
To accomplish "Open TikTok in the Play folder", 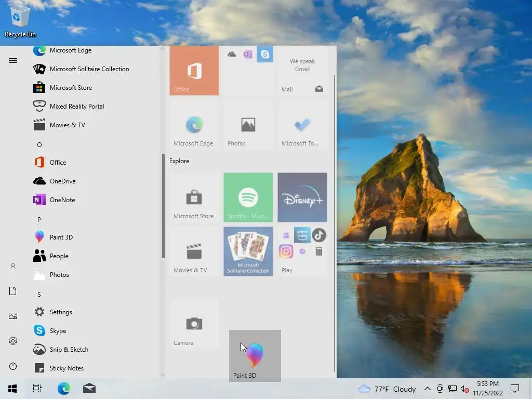I will [x=319, y=235].
